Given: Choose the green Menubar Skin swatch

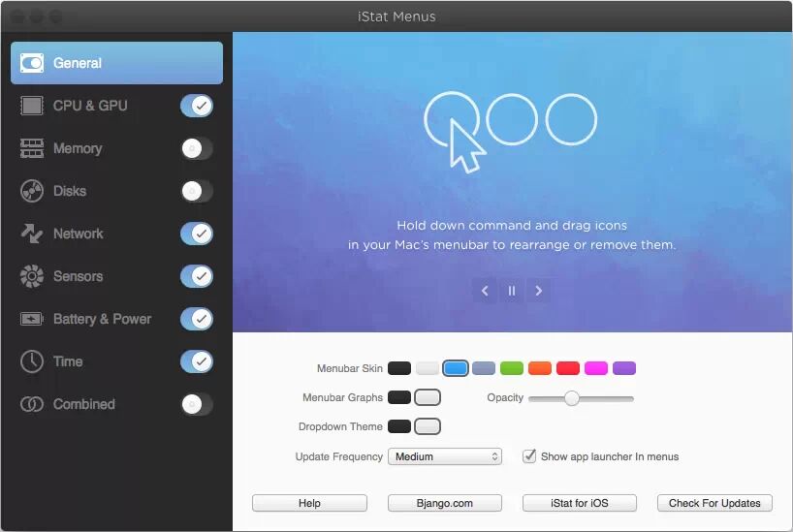Looking at the screenshot, I should point(511,368).
